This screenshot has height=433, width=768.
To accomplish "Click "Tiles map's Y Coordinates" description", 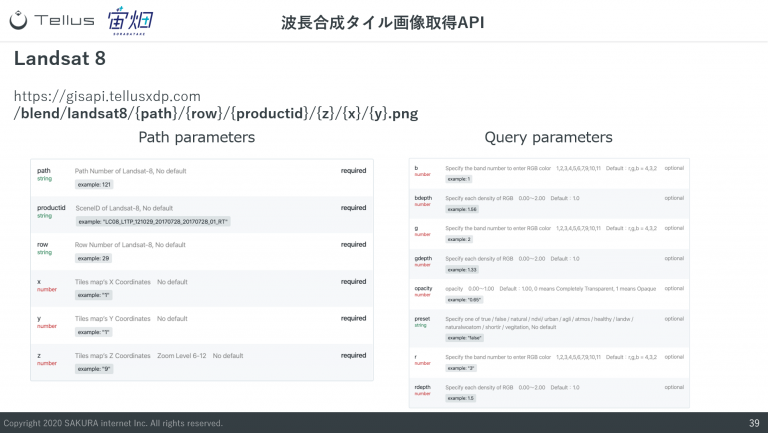I will pyautogui.click(x=113, y=319).
